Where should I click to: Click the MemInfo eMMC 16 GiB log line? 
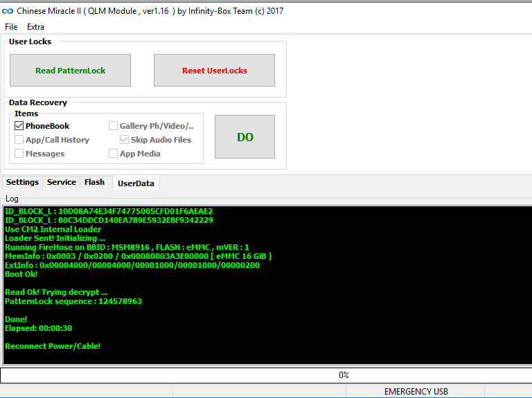coord(138,256)
